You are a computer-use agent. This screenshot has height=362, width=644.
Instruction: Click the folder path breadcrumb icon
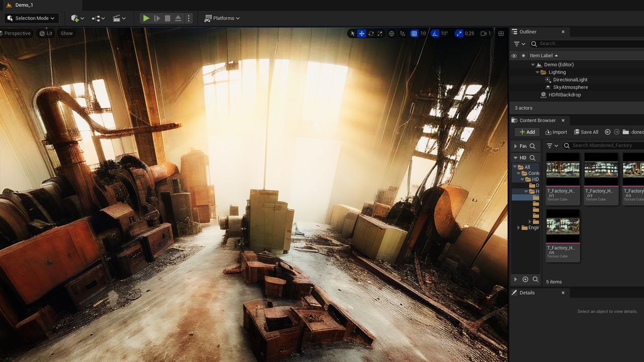point(625,132)
